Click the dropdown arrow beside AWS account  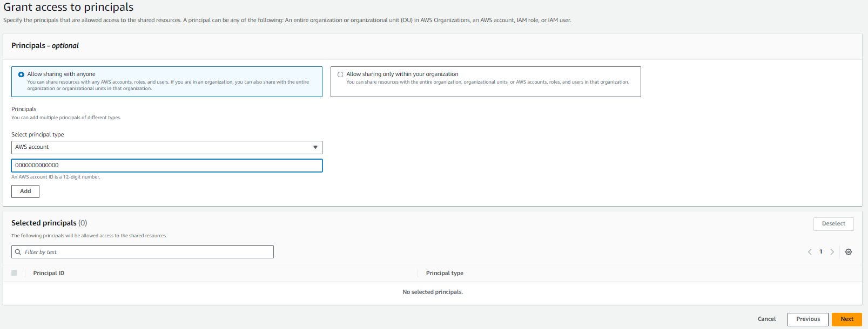click(315, 147)
